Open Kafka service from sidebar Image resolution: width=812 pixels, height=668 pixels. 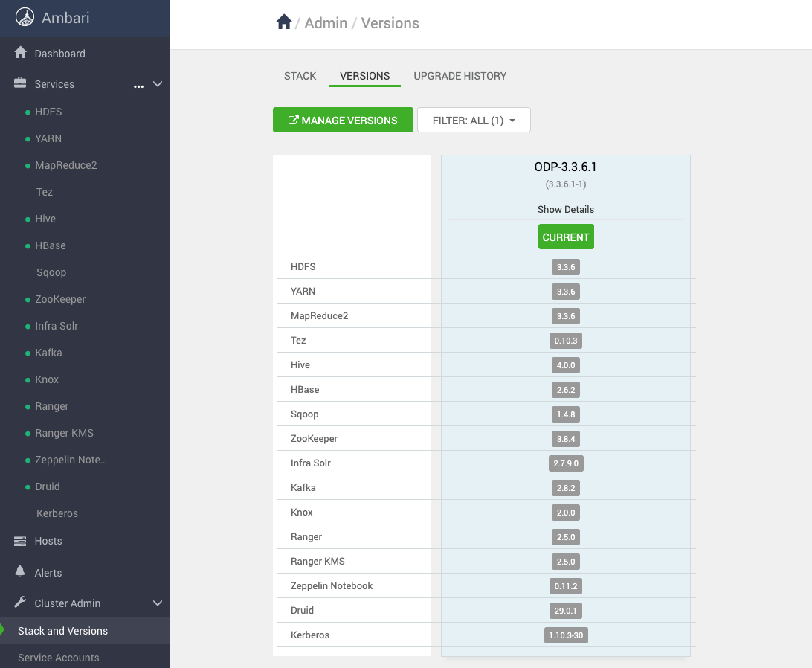(x=48, y=353)
